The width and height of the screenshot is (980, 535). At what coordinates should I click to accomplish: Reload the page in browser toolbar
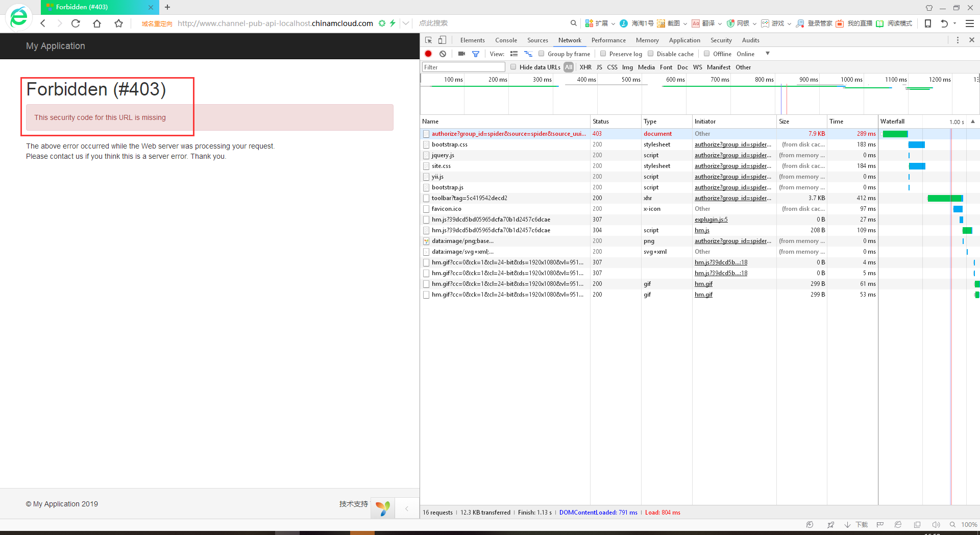(76, 23)
